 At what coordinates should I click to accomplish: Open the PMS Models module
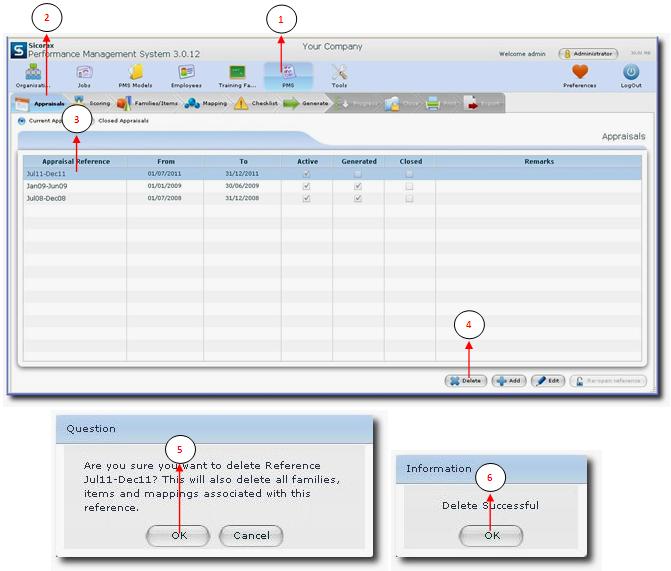click(135, 73)
